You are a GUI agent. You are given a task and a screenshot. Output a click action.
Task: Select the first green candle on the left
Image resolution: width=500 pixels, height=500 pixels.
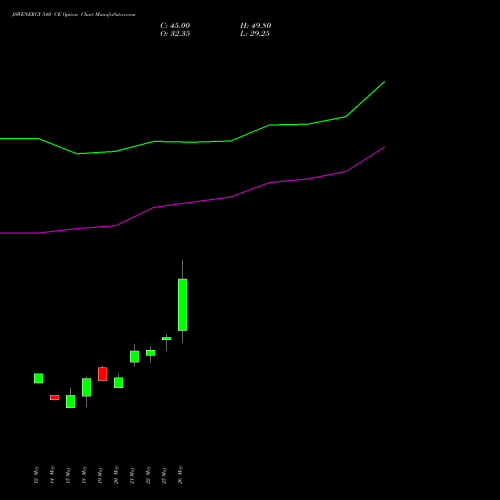pos(39,378)
